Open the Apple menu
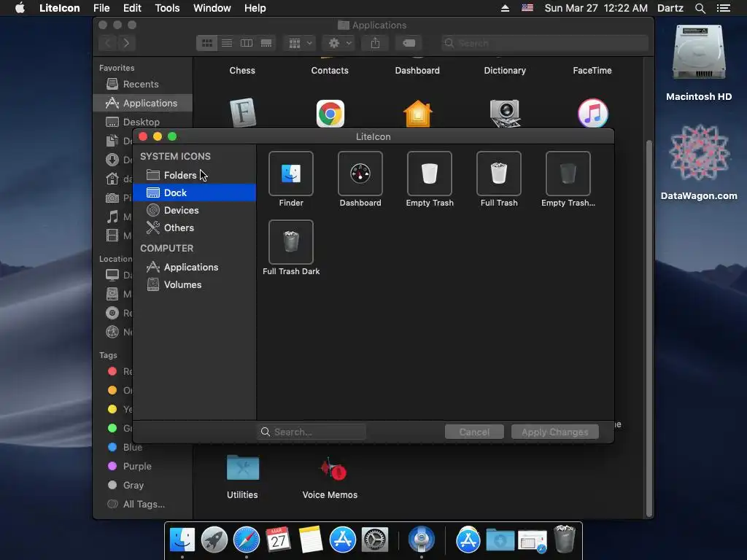This screenshot has width=747, height=560. click(x=20, y=8)
